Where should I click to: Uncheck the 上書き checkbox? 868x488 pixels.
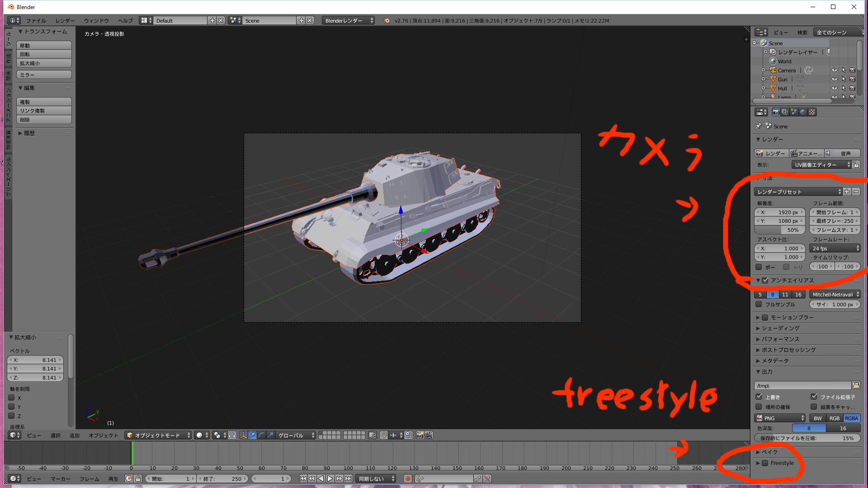point(759,397)
